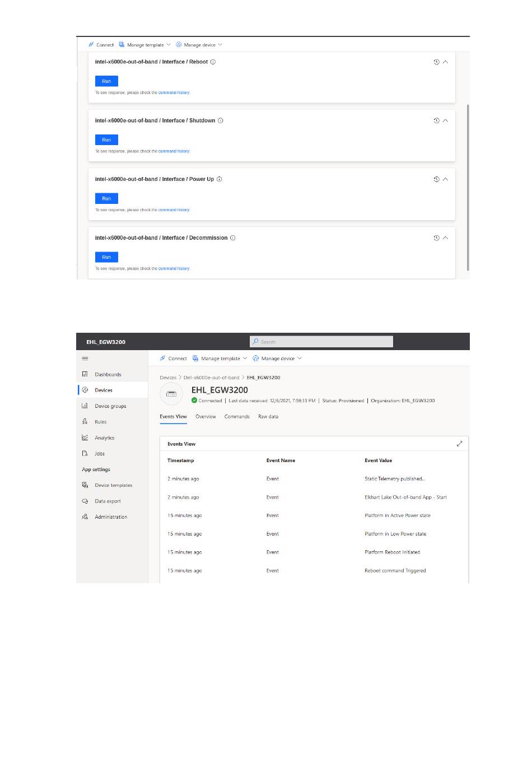Run the Decommission command

click(x=106, y=257)
